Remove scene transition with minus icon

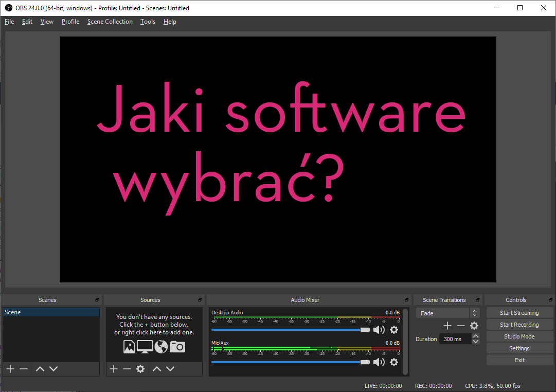point(461,326)
